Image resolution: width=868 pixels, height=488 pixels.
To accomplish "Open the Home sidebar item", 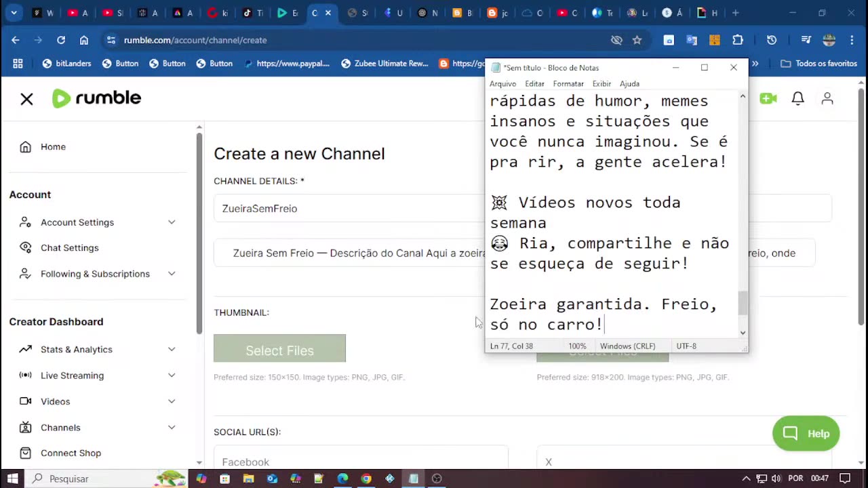I will click(x=53, y=146).
